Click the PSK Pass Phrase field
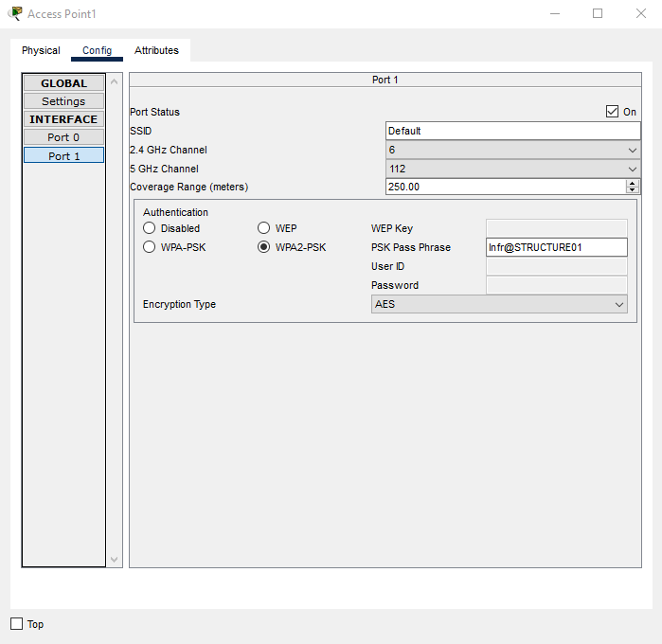The image size is (662, 644). point(557,247)
